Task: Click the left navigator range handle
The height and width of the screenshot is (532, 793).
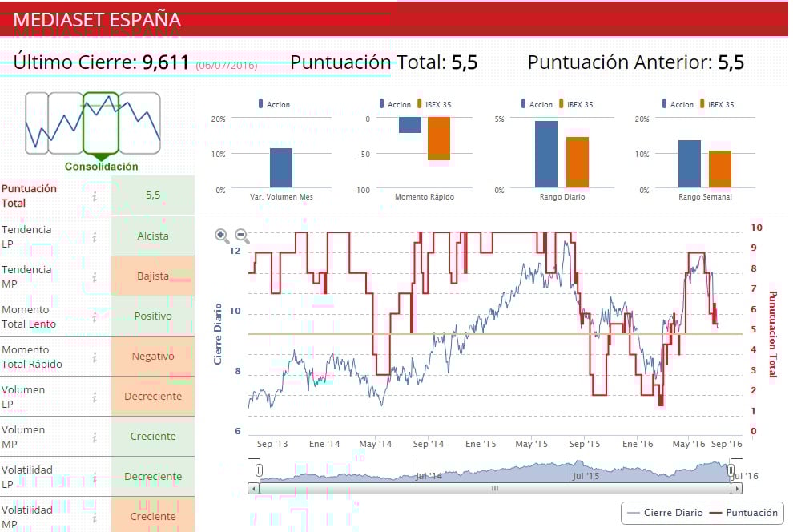Action: (x=259, y=471)
